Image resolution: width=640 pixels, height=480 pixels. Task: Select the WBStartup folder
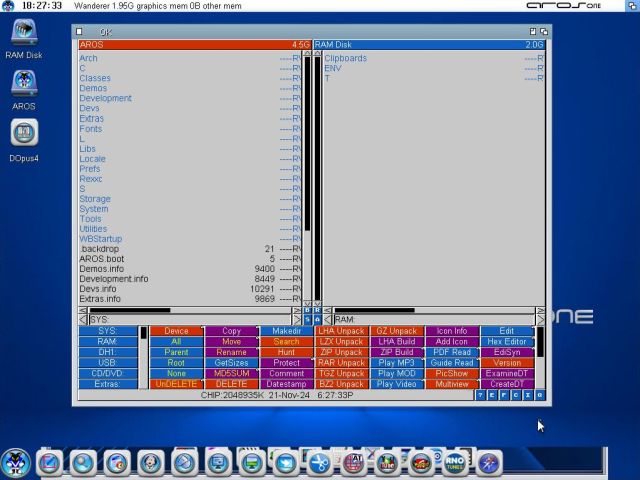tap(190, 239)
